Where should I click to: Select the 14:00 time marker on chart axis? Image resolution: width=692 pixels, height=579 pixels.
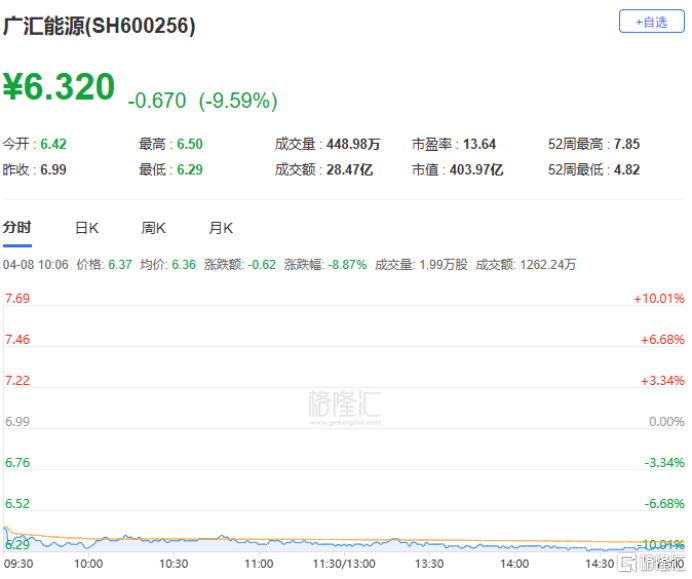(x=515, y=564)
